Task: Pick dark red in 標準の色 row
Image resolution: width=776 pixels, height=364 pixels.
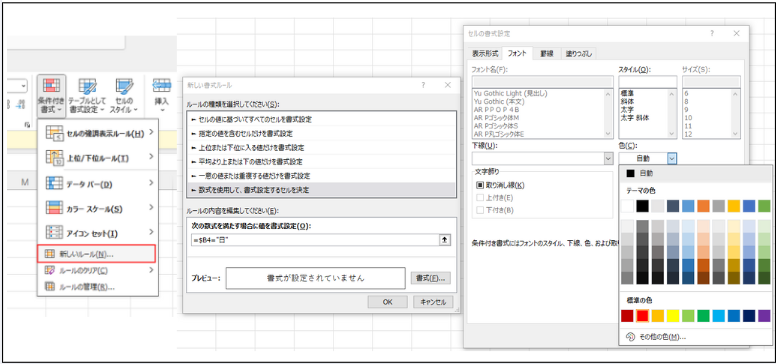Action: tap(628, 315)
